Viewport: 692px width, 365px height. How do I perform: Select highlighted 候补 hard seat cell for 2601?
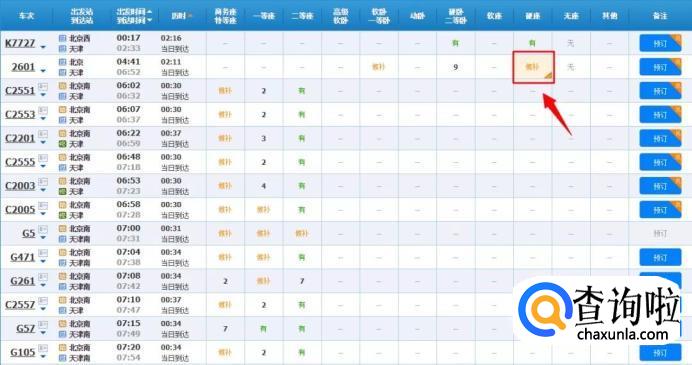(533, 67)
